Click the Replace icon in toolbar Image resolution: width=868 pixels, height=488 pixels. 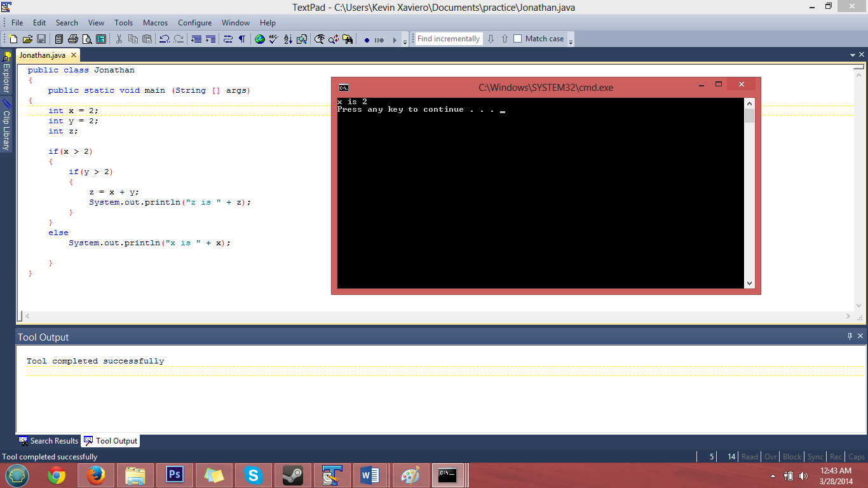tap(334, 39)
